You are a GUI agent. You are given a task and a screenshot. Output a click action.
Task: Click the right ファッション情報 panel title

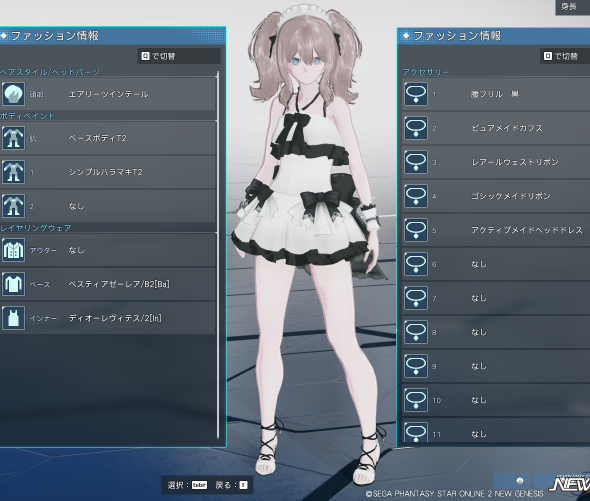[x=457, y=36]
